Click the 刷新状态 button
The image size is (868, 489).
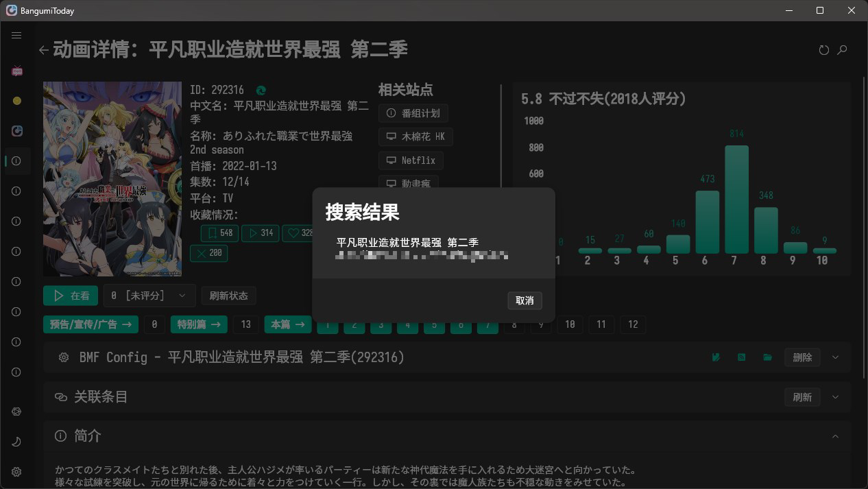(x=229, y=296)
